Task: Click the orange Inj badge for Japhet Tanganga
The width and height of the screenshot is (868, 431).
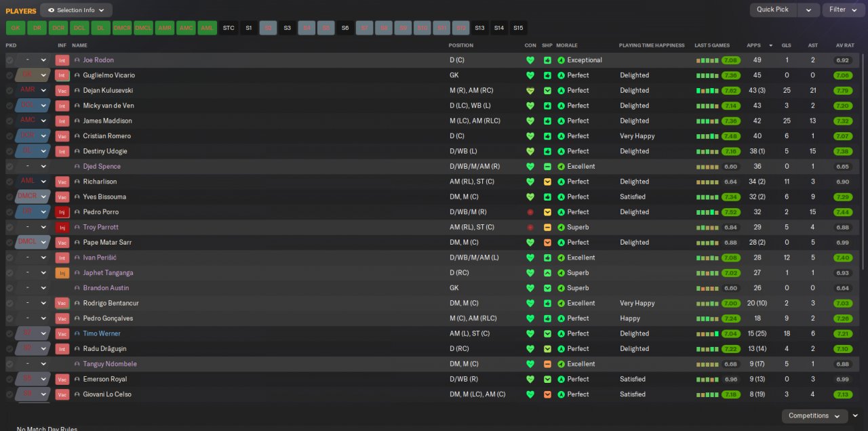Action: (x=62, y=273)
